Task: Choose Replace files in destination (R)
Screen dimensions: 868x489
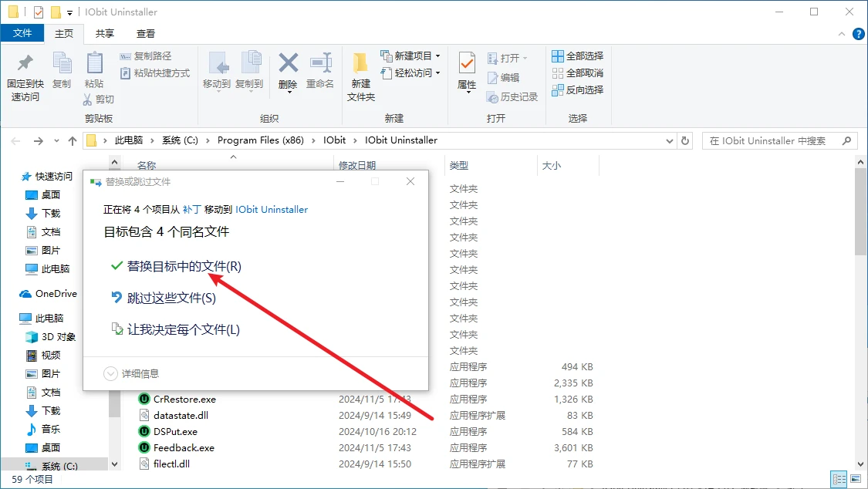Action: [176, 266]
